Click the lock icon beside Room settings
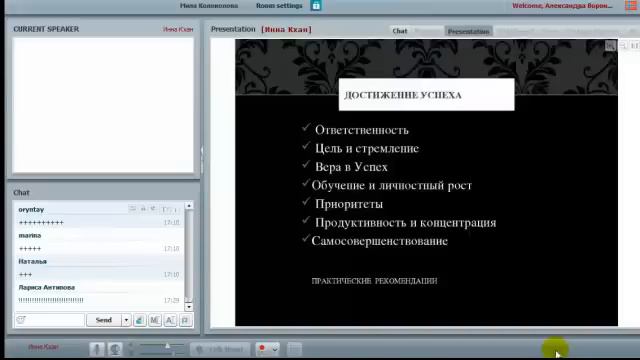This screenshot has height=360, width=640. pos(316,5)
